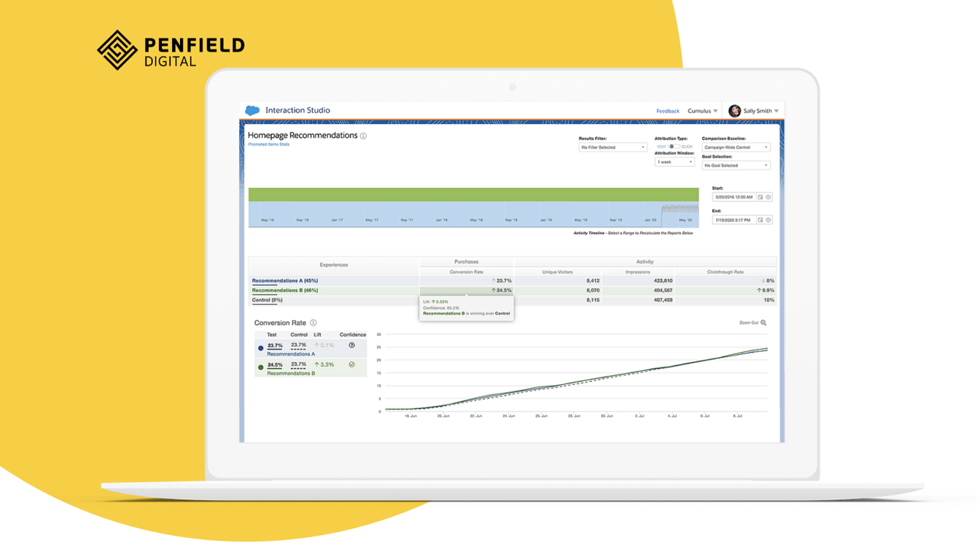Click the 0.1% lift value

tap(324, 345)
